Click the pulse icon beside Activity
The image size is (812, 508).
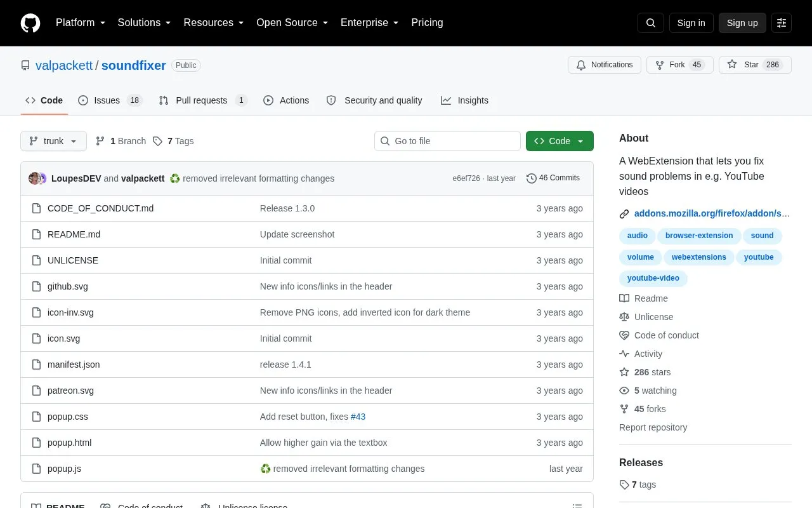[x=624, y=354]
